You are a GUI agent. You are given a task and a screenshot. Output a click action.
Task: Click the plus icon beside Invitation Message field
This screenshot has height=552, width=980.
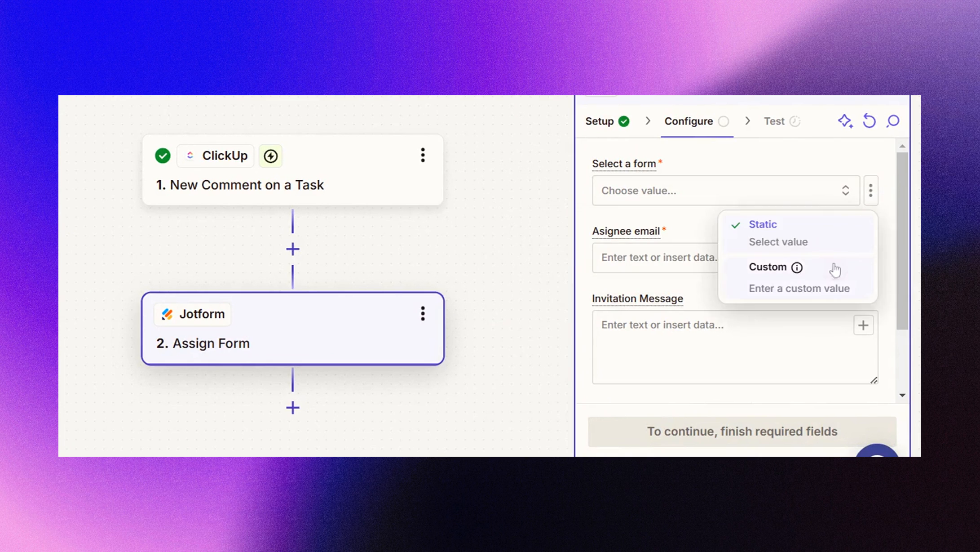coord(863,325)
